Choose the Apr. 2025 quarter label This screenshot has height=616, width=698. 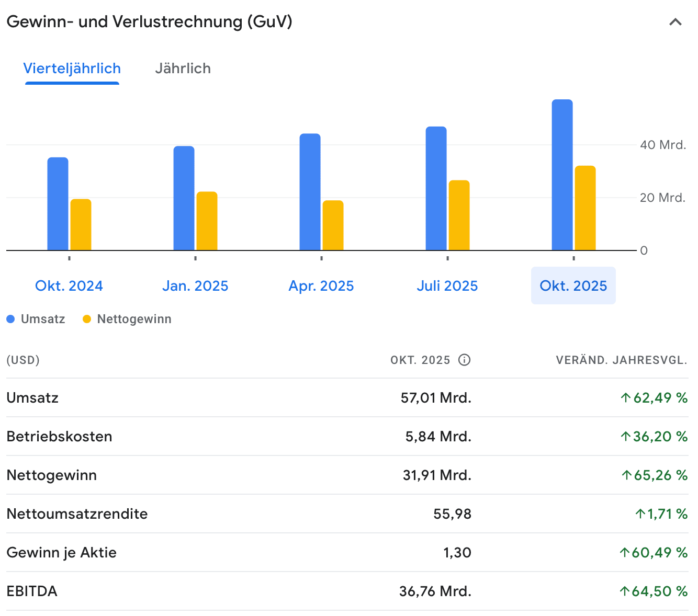coord(321,286)
